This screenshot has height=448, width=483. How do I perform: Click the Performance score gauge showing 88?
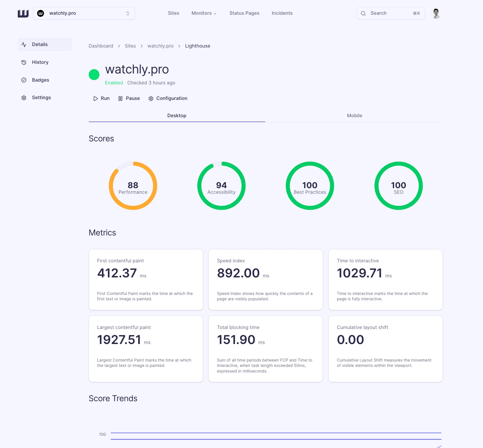coord(133,186)
